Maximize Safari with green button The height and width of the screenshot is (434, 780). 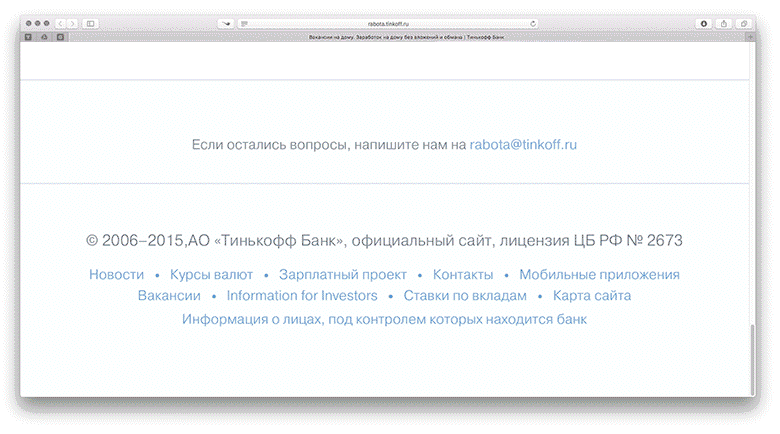46,23
